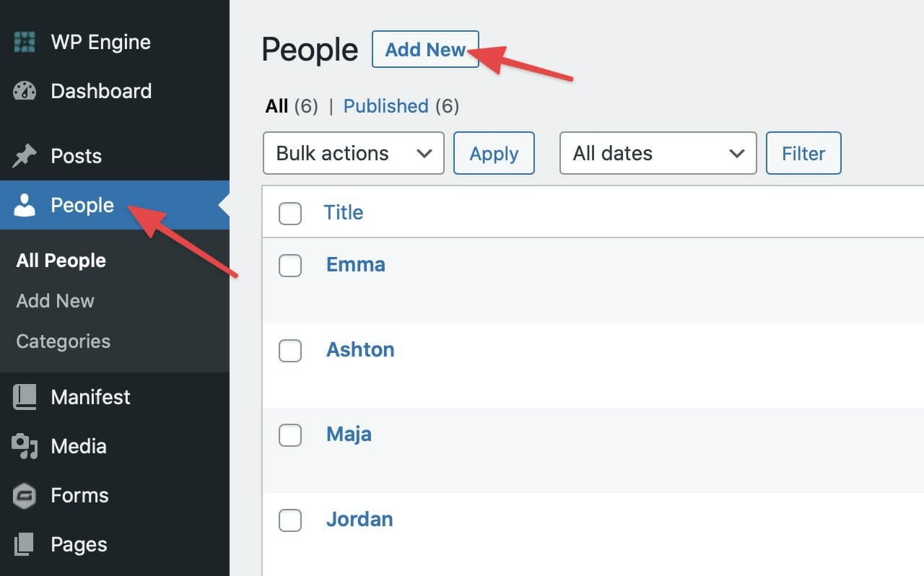Tick the checkbox for Maja
Image resolution: width=924 pixels, height=576 pixels.
click(290, 435)
